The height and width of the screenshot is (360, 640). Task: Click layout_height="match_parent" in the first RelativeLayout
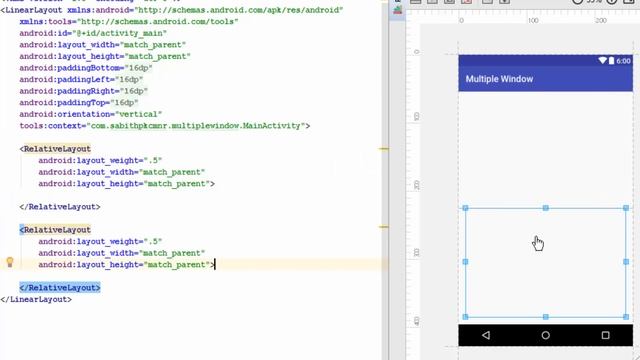pyautogui.click(x=127, y=184)
